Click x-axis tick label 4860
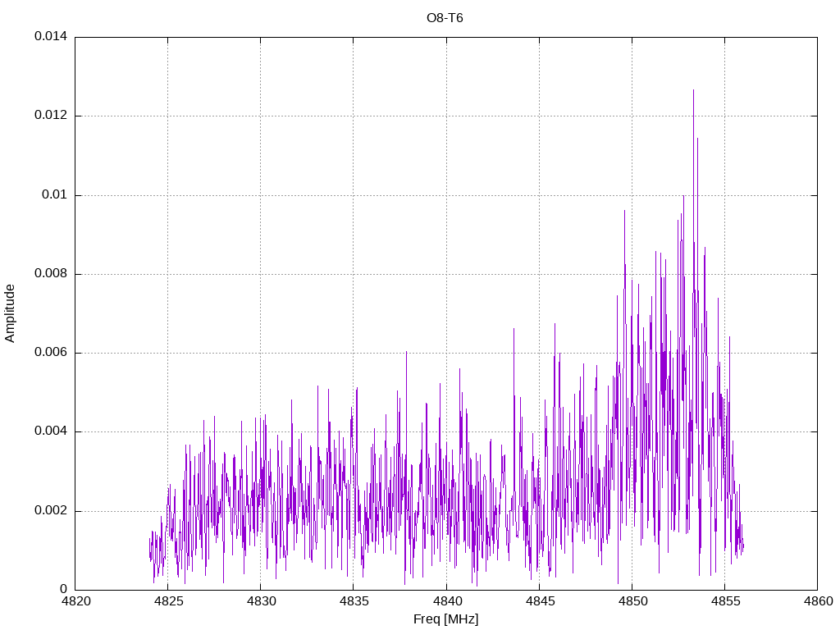Image resolution: width=840 pixels, height=630 pixels. [x=818, y=601]
